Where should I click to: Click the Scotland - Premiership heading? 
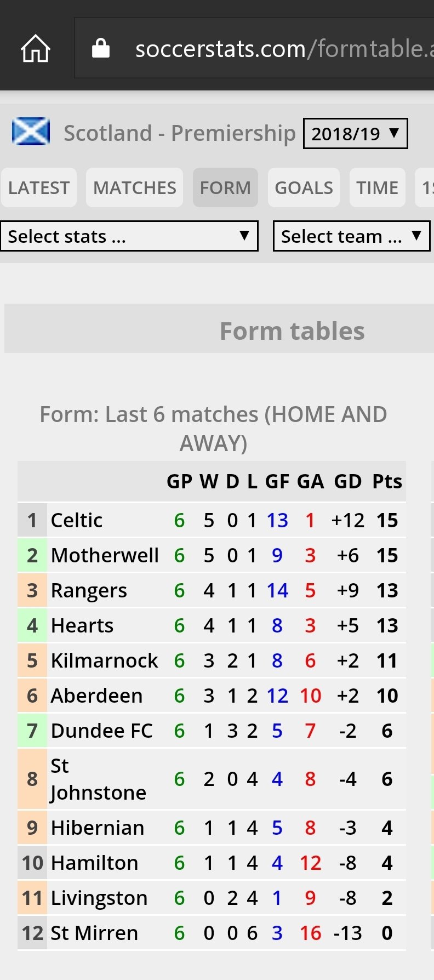tap(179, 133)
